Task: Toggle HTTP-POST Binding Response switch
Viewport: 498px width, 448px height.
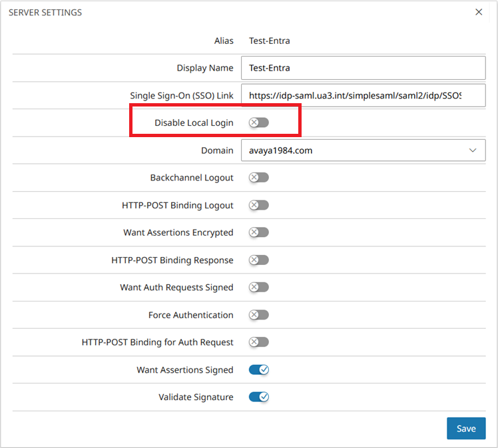Action: [x=258, y=260]
